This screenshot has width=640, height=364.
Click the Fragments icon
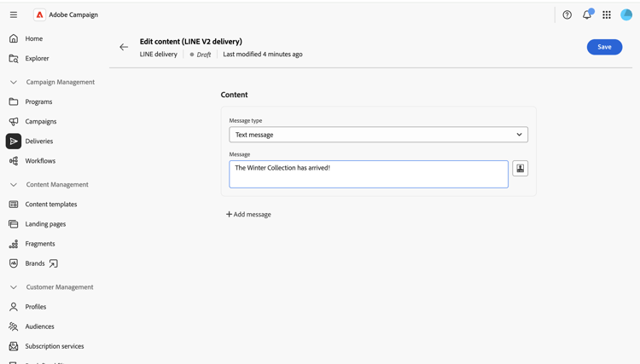tap(14, 244)
